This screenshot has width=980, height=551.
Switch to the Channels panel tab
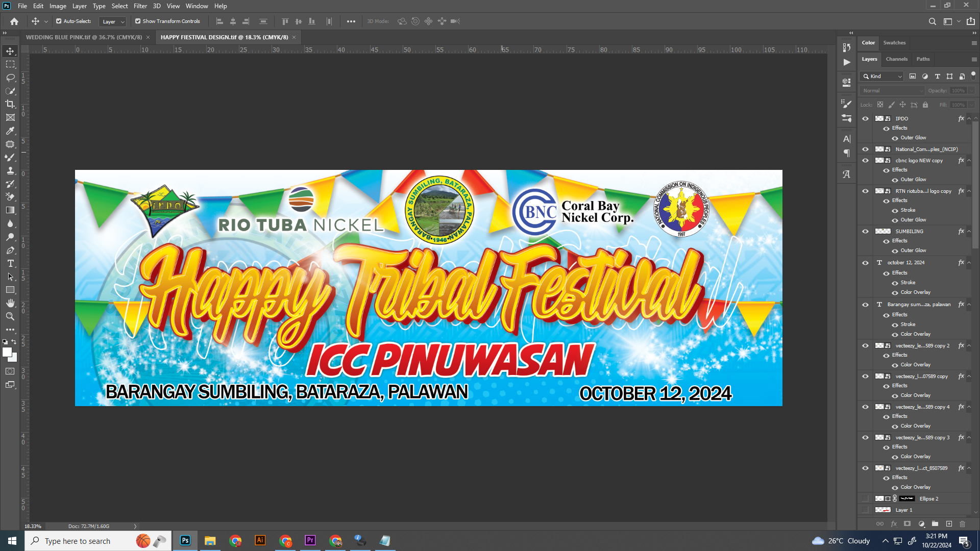click(896, 59)
